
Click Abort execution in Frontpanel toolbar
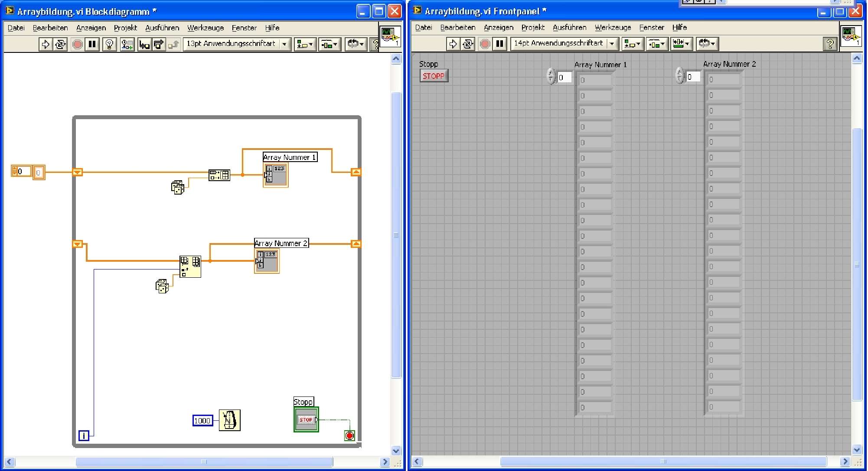(x=485, y=44)
